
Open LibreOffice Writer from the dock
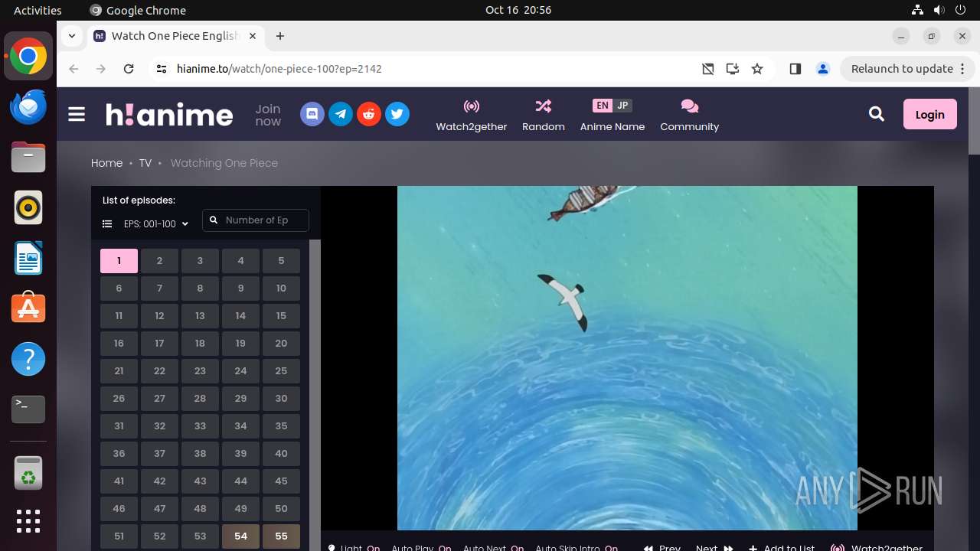point(28,258)
